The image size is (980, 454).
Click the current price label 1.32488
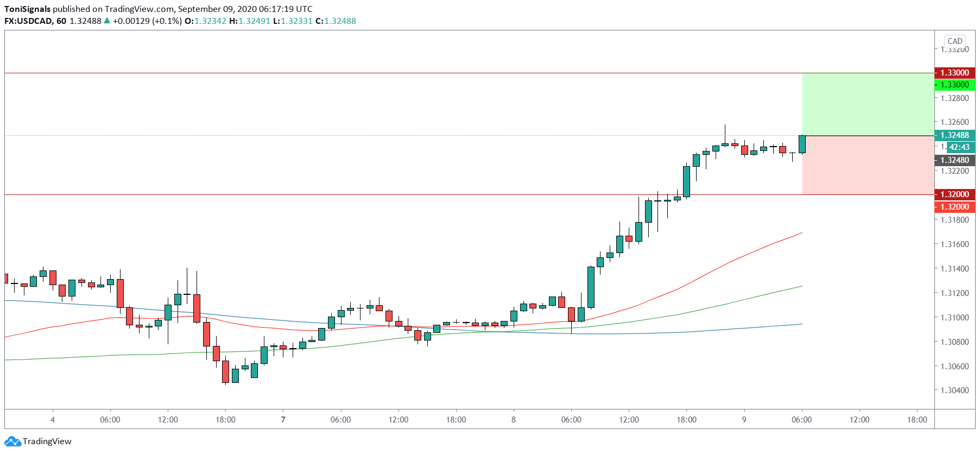[954, 135]
